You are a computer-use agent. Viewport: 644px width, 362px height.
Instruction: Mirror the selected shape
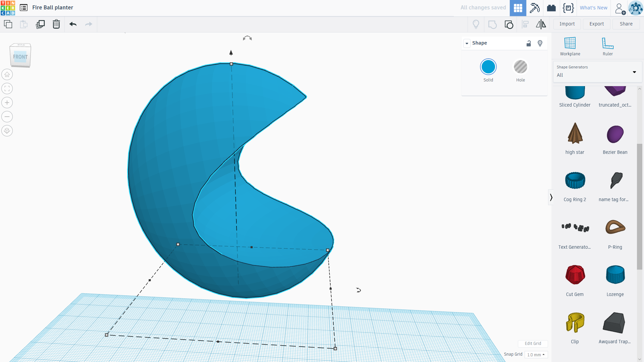[x=541, y=24]
